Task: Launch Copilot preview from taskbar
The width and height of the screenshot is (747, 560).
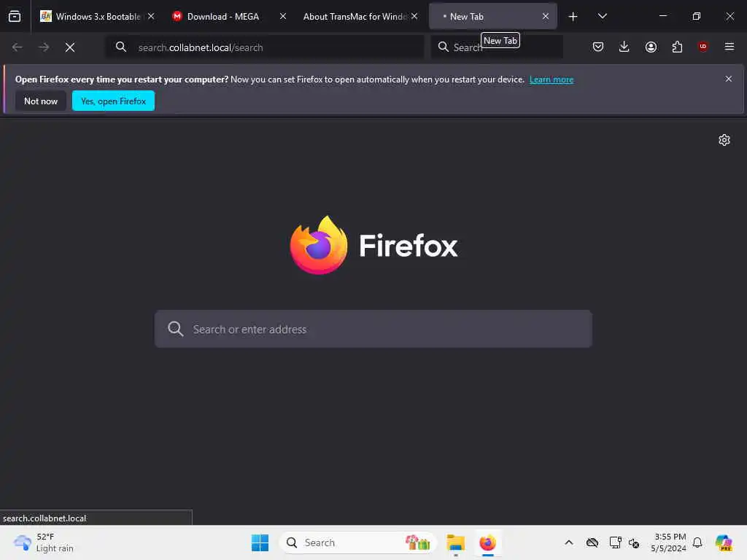Action: [724, 542]
